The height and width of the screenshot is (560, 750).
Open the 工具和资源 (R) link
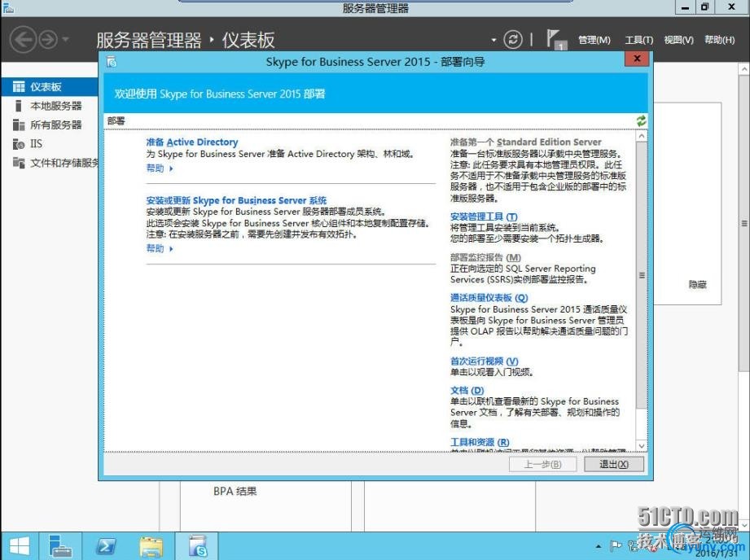pos(480,442)
